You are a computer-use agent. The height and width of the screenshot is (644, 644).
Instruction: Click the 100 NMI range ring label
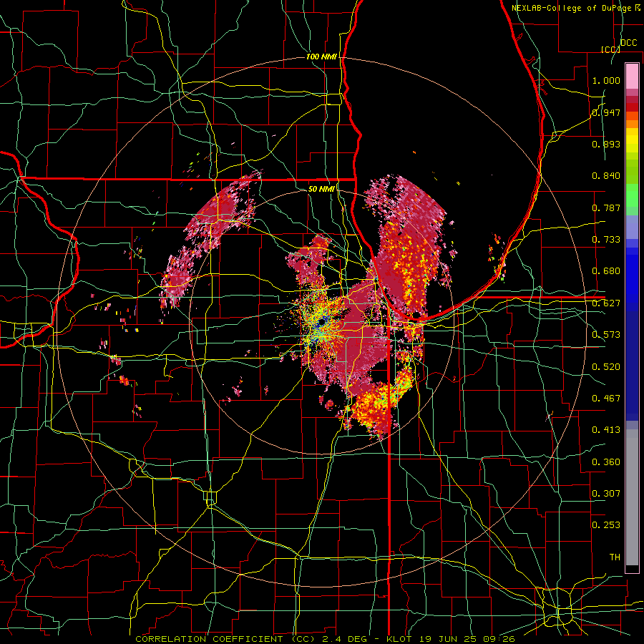pos(321,57)
